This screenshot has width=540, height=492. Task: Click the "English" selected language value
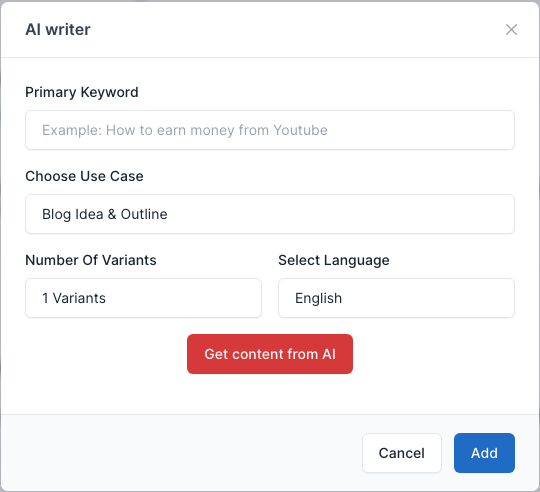pyautogui.click(x=318, y=298)
